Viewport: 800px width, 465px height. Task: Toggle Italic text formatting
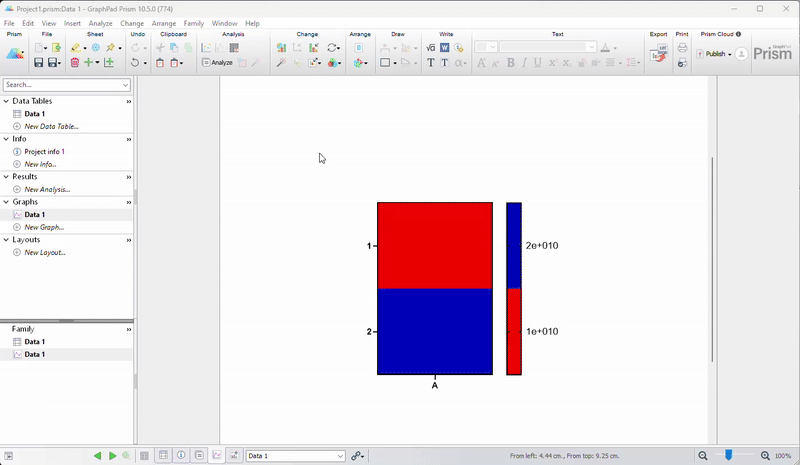[524, 63]
